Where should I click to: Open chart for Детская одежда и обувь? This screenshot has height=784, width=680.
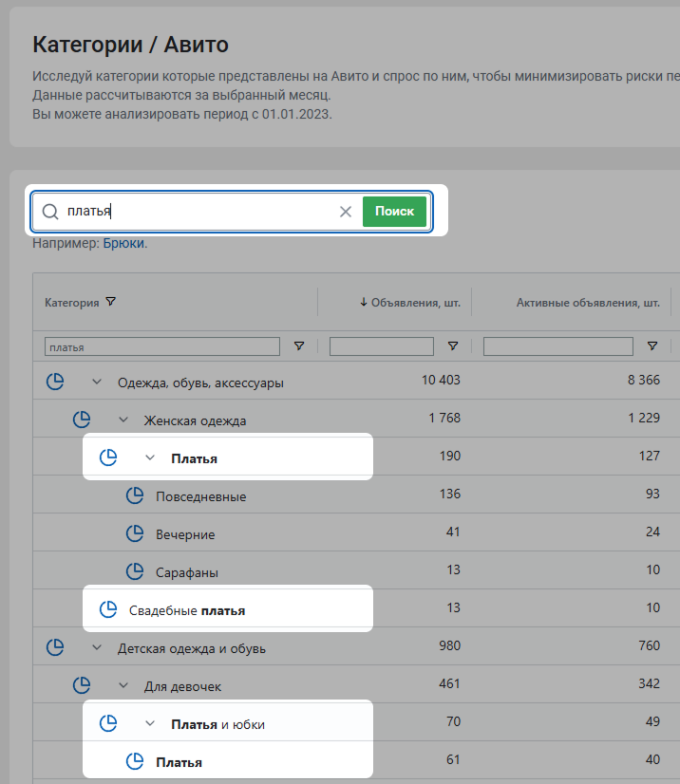tap(55, 647)
